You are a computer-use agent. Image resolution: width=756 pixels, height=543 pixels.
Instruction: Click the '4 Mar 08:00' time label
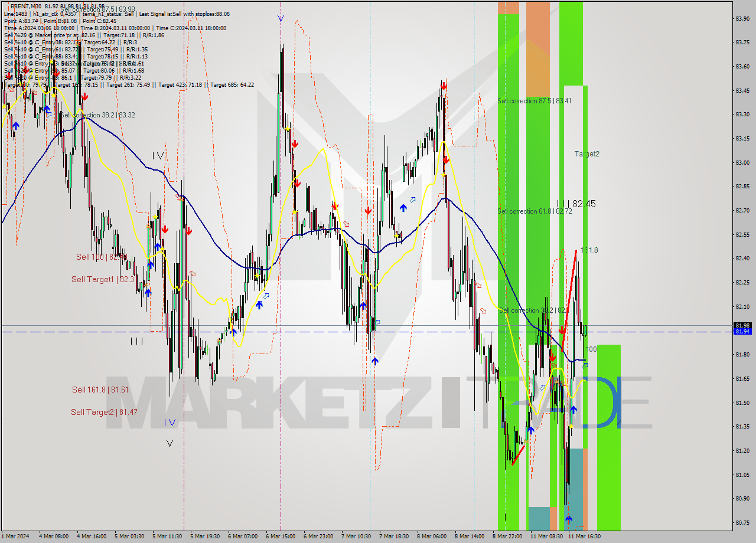coord(54,537)
